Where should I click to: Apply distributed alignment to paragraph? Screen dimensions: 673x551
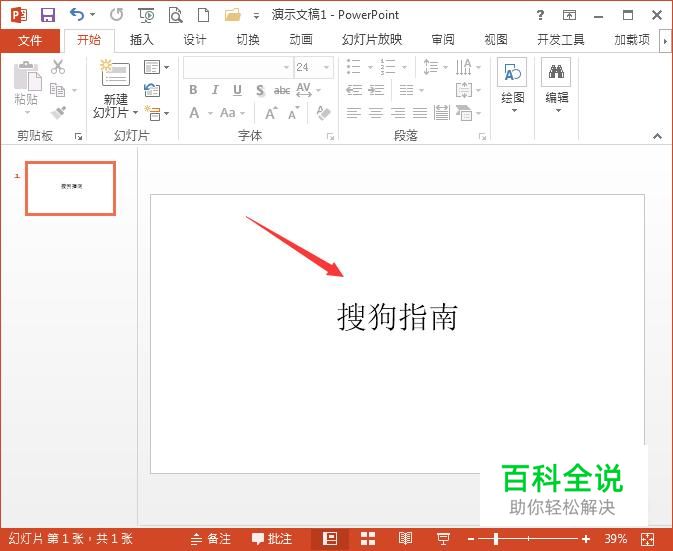442,113
